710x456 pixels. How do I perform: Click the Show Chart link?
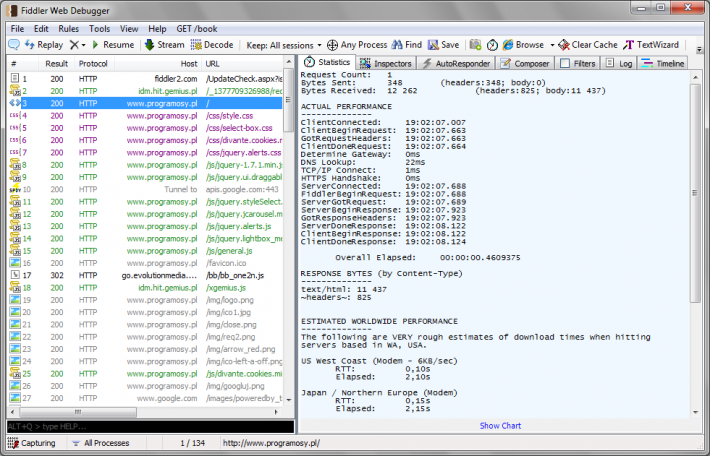(500, 426)
